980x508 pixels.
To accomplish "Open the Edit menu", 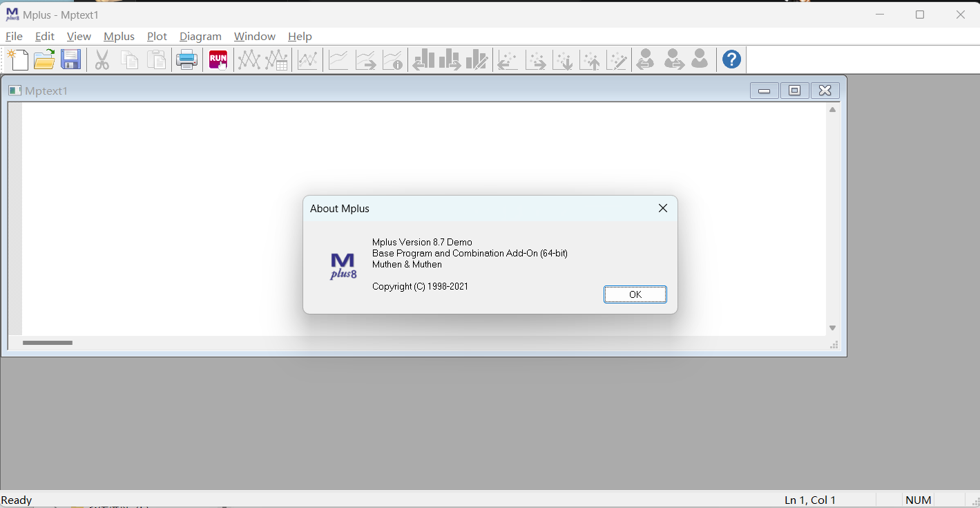I will tap(45, 37).
